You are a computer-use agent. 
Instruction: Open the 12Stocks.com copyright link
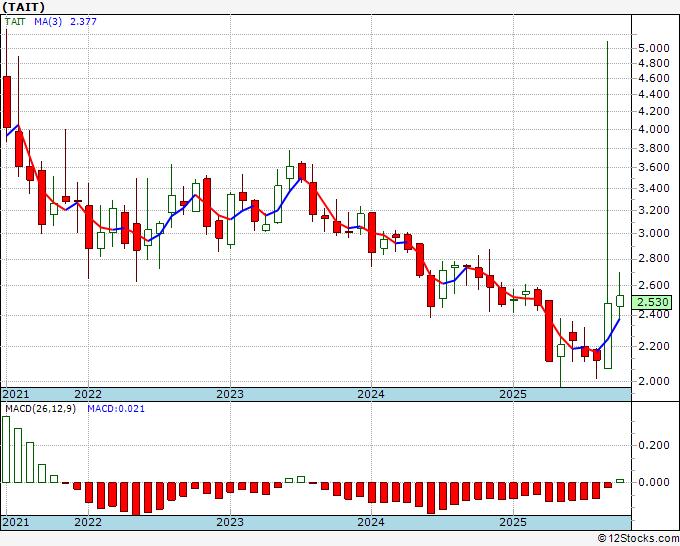tap(638, 539)
